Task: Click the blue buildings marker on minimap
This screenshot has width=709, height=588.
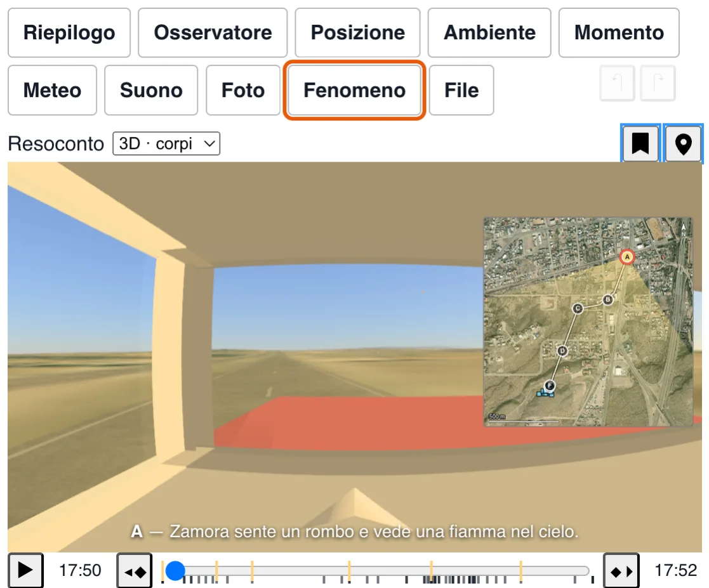Action: pyautogui.click(x=545, y=394)
